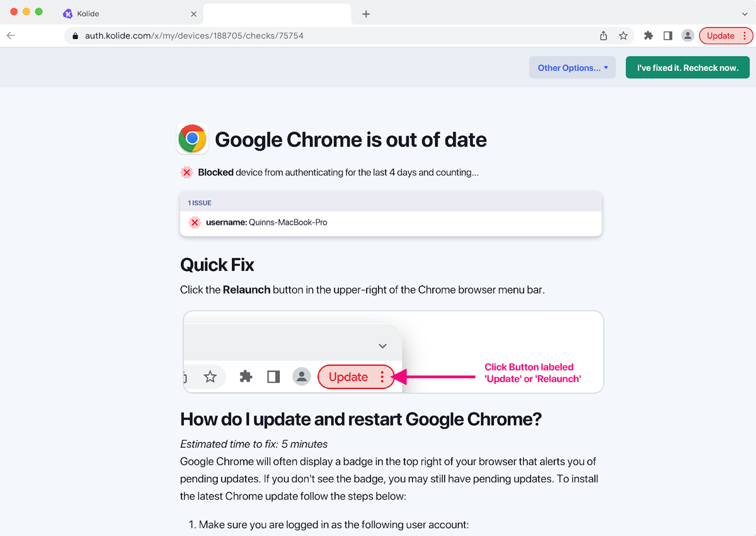Click the back navigation arrow
The image size is (756, 536).
[x=10, y=35]
